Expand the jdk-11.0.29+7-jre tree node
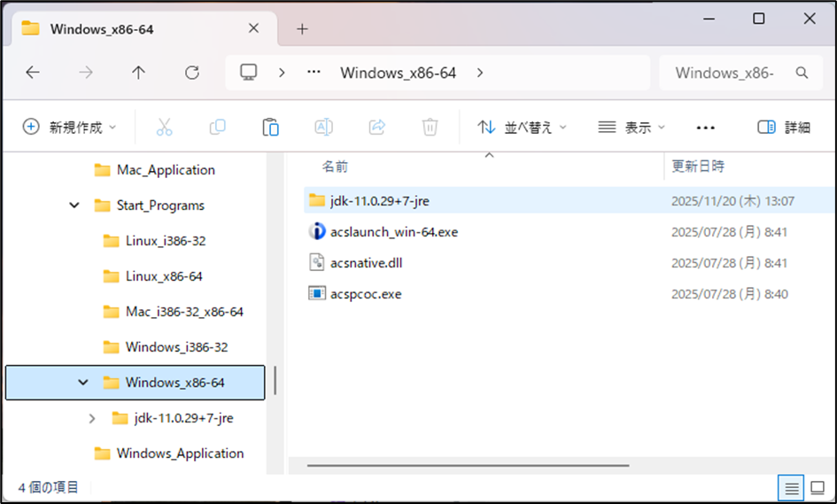 (92, 418)
